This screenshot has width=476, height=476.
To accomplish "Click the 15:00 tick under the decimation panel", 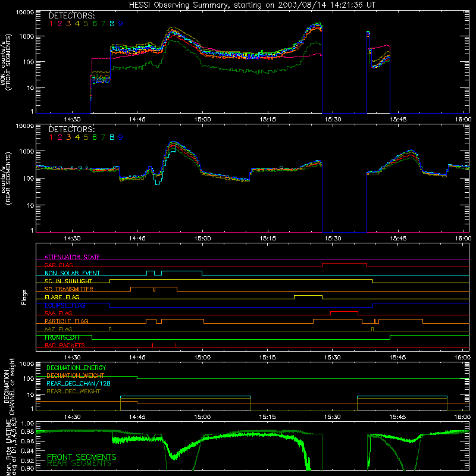I will [x=202, y=417].
